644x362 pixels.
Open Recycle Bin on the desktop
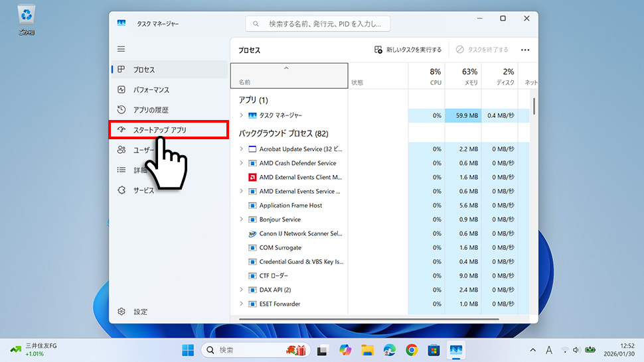point(27,19)
